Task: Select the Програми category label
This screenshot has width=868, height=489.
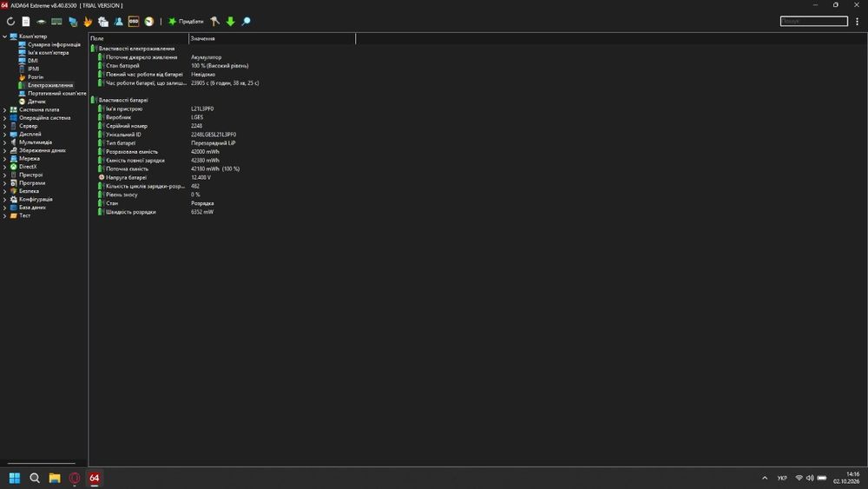Action: click(x=32, y=182)
